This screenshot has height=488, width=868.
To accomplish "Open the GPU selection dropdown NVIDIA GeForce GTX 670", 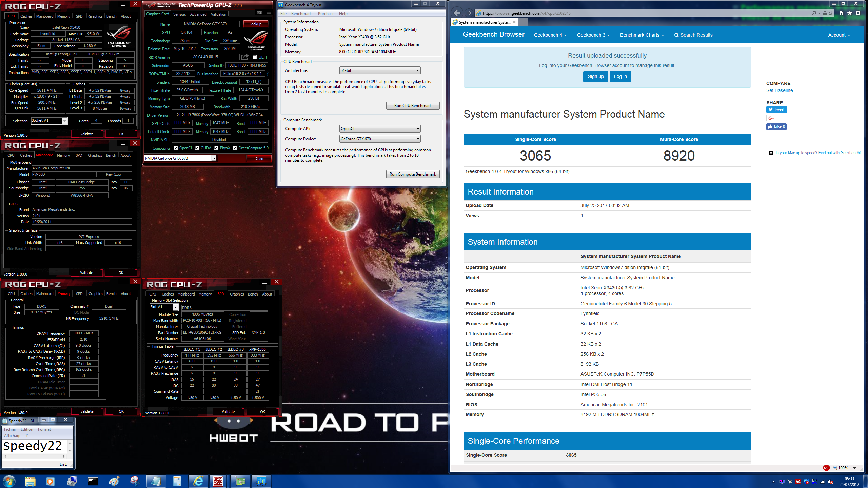I will (180, 158).
